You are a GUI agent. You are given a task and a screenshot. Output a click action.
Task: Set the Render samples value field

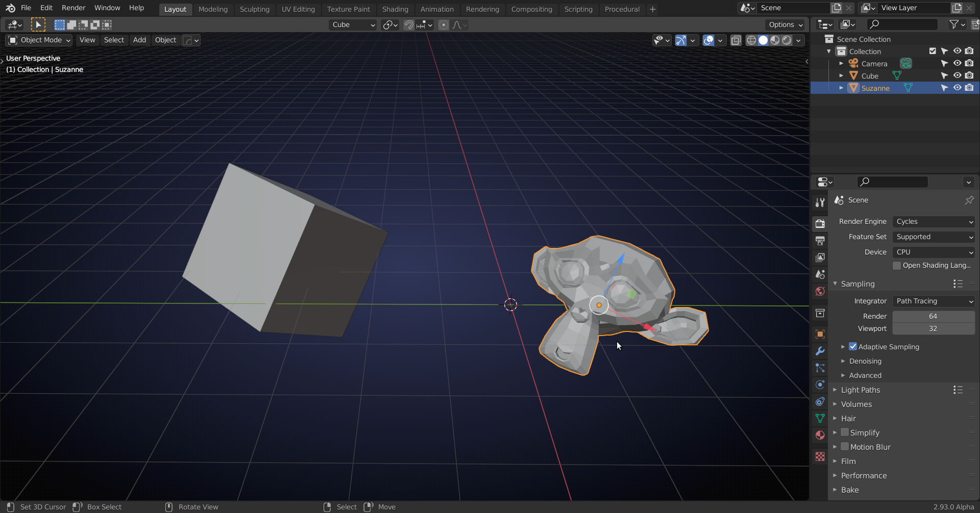pos(933,316)
